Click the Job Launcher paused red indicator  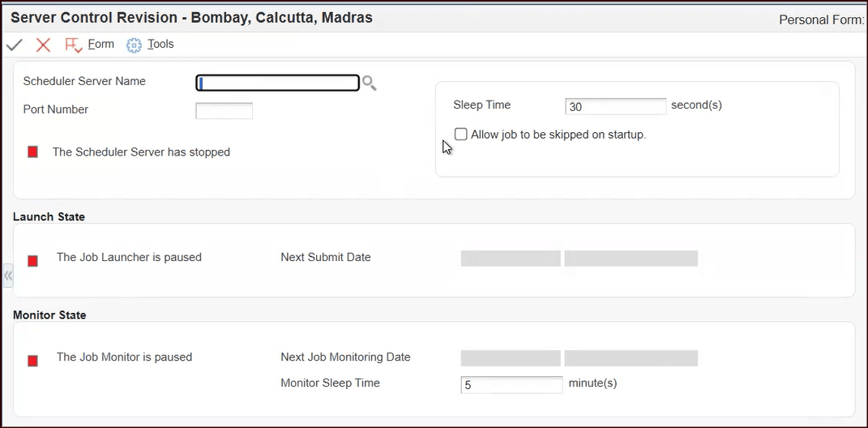(x=33, y=260)
